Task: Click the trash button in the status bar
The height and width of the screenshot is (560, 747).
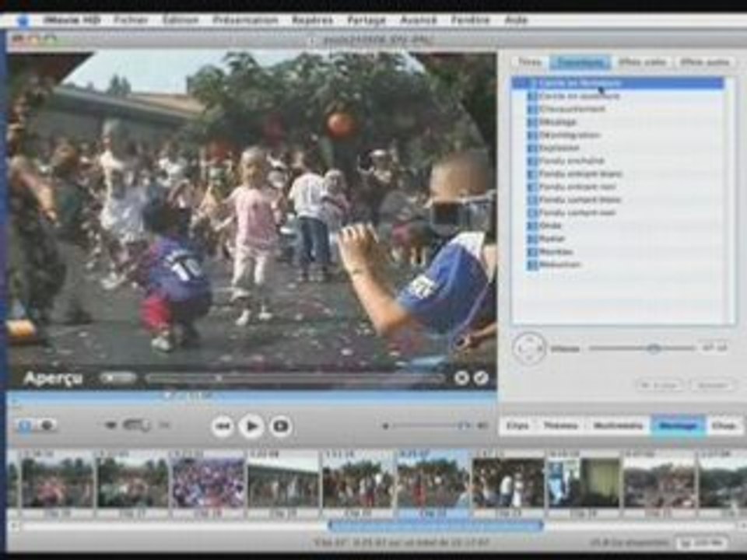Action: coord(702,543)
